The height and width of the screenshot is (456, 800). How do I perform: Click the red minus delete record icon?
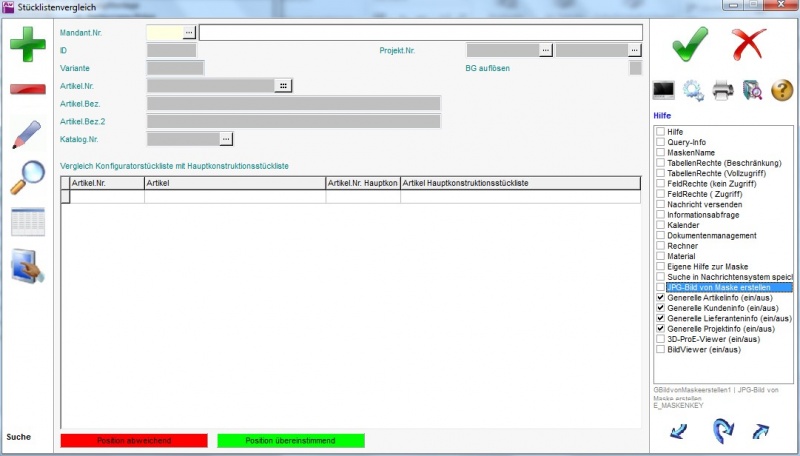pos(27,89)
